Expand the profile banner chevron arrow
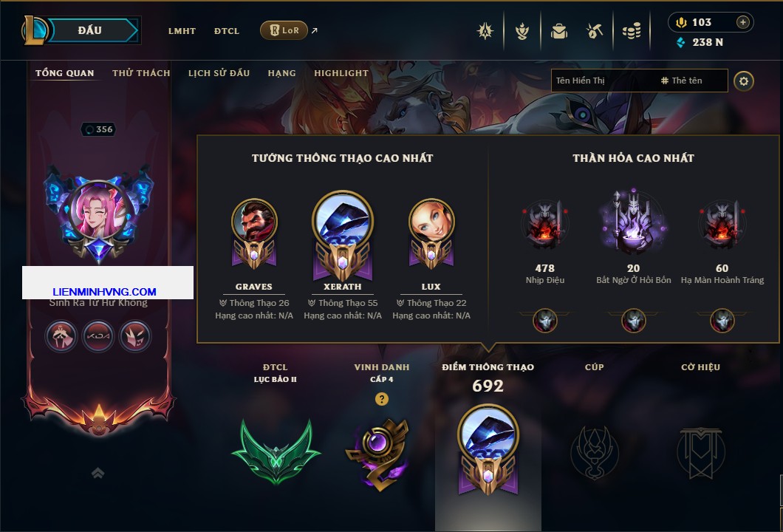 click(98, 473)
